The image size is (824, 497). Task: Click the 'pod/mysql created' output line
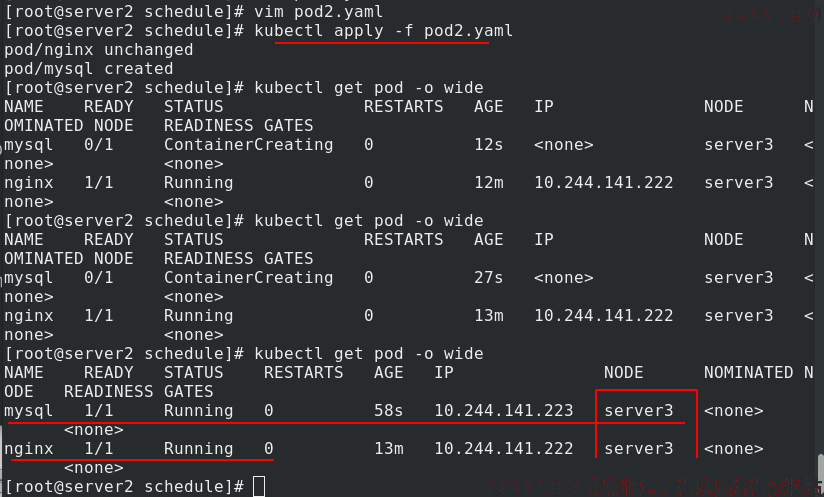click(x=88, y=69)
